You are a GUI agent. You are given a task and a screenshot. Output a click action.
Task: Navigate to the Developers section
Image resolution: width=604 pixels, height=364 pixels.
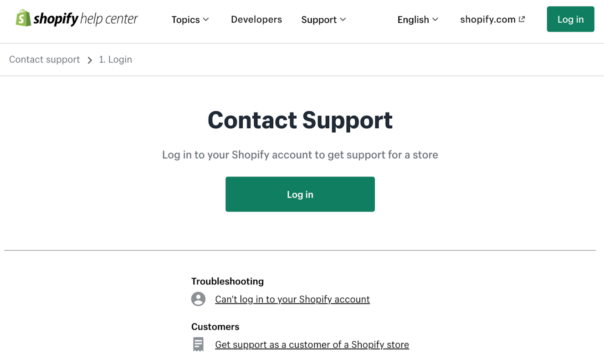pos(256,20)
